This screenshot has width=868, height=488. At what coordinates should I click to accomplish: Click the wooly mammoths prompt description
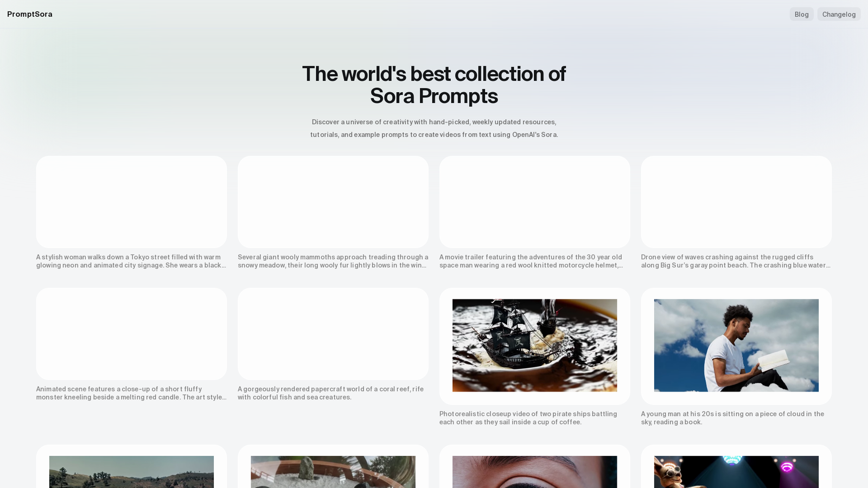pyautogui.click(x=333, y=261)
